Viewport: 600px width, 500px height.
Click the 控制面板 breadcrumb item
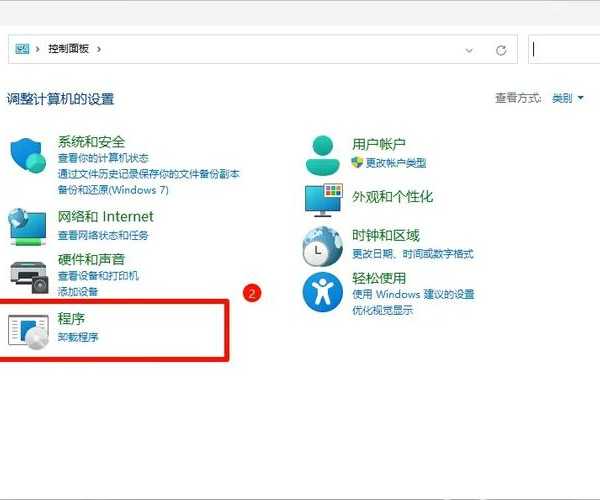(69, 49)
